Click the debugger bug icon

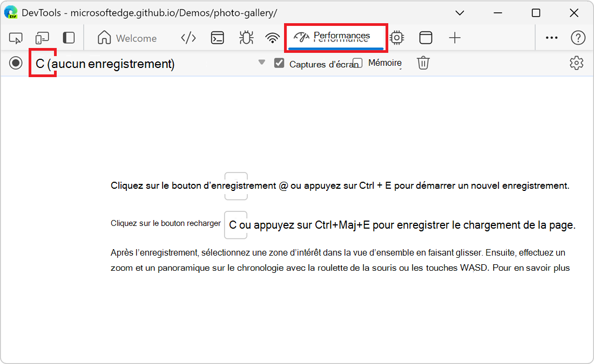tap(246, 38)
